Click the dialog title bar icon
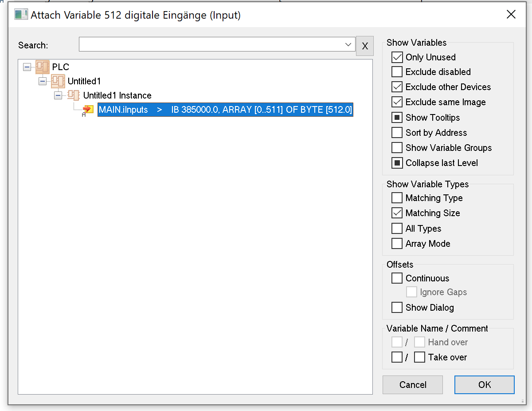Viewport: 532px width, 411px height. [x=21, y=15]
